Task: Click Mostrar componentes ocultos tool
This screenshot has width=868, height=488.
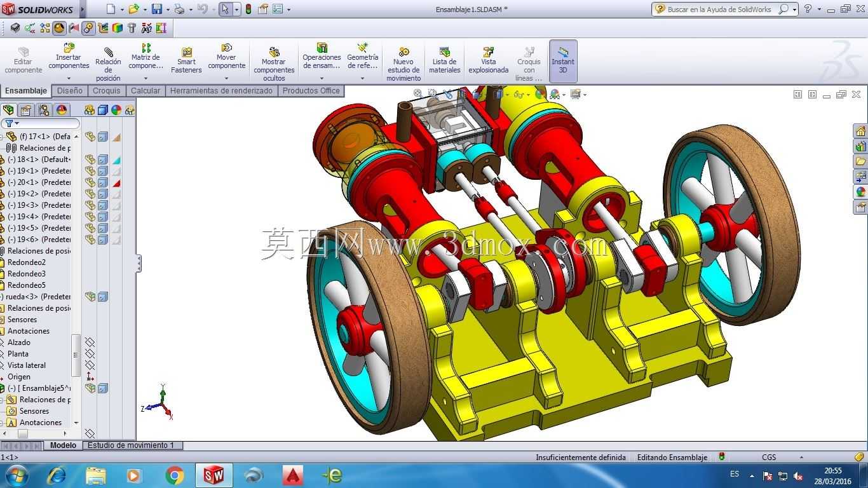Action: (274, 65)
